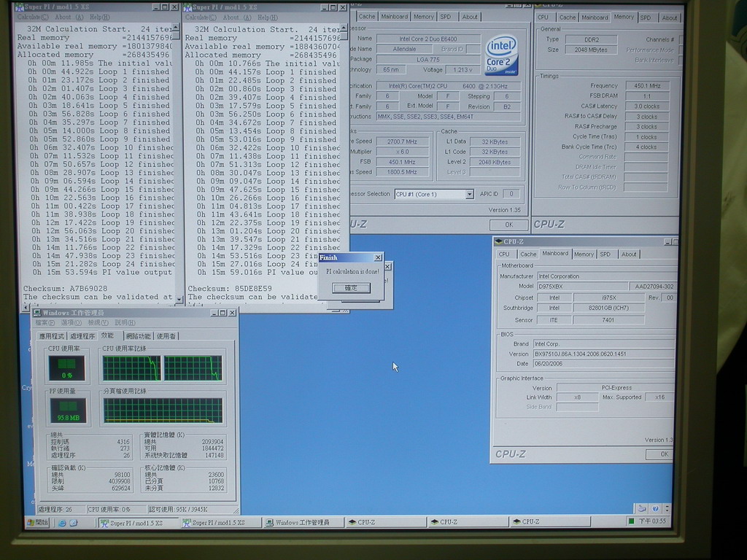Open the Mainboard tab in the memory-timings CPU-Z window
This screenshot has width=747, height=560.
[594, 17]
